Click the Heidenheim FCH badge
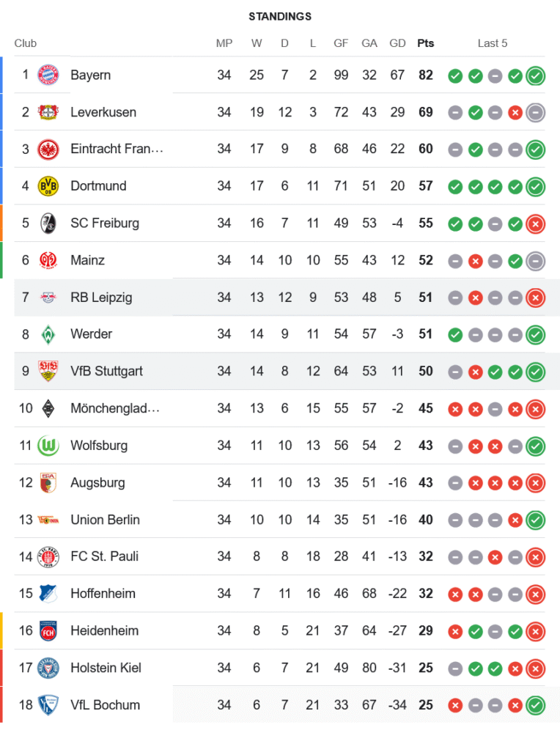Viewport: 560px width, 733px height. click(48, 630)
